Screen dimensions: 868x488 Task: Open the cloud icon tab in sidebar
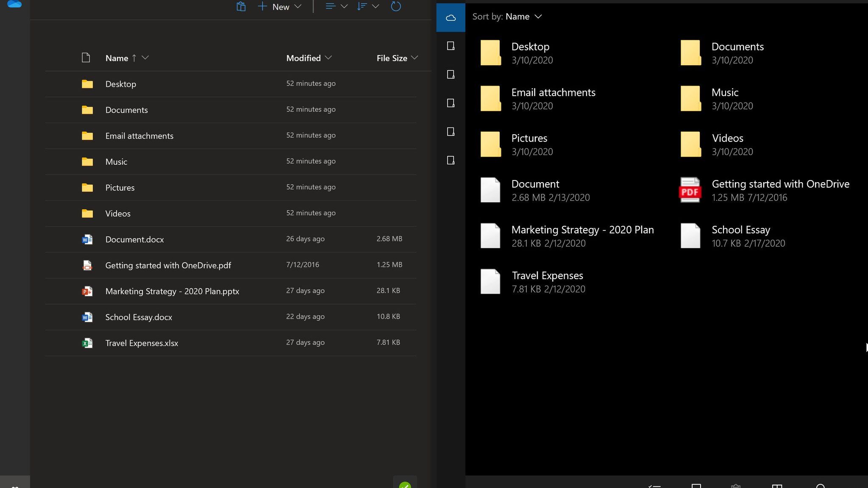pyautogui.click(x=451, y=17)
